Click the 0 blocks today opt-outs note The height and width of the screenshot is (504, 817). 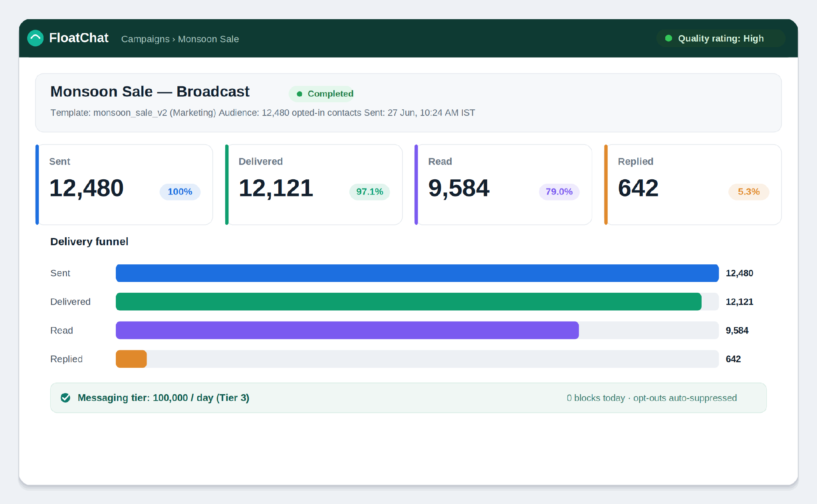tap(652, 398)
